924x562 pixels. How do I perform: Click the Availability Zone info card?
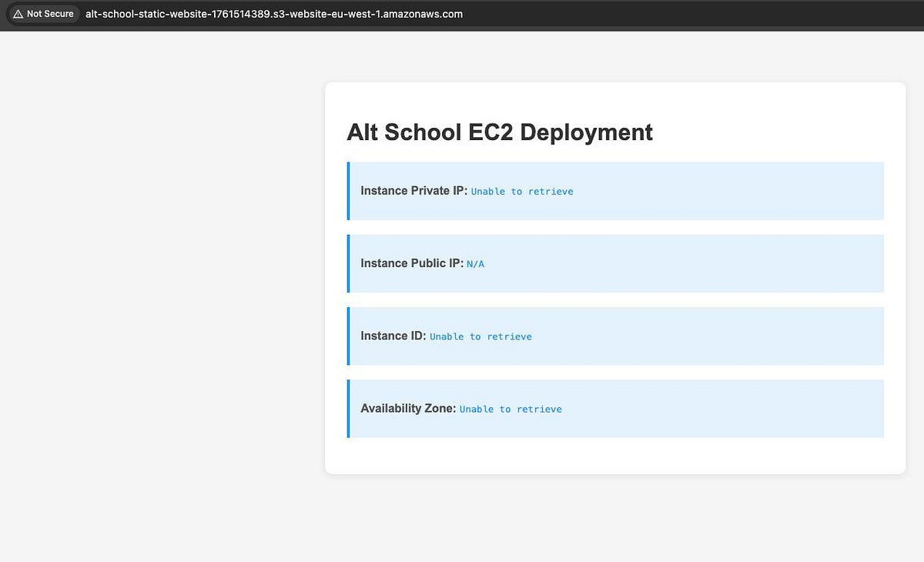click(616, 409)
